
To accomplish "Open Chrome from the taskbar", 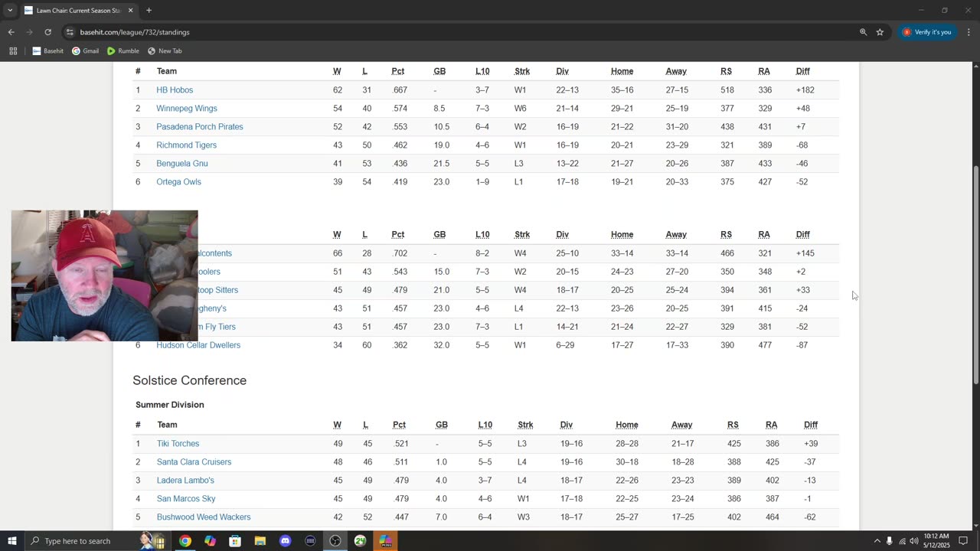I will pos(185,541).
